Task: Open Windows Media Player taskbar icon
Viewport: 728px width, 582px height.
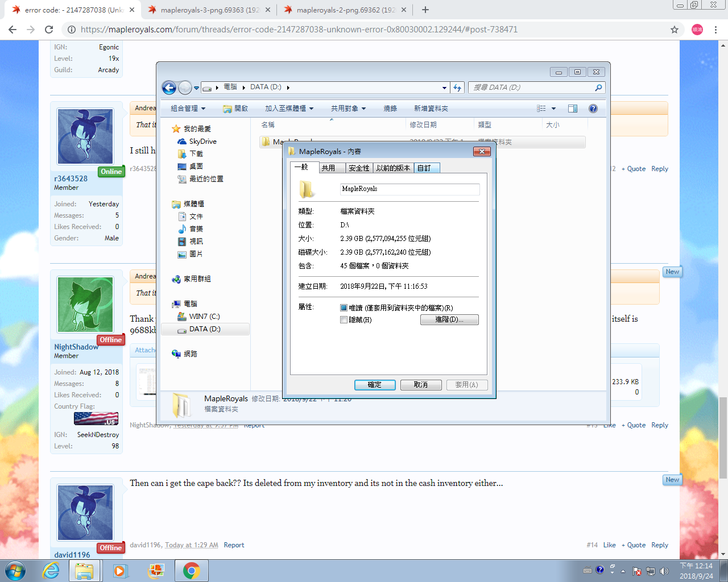Action: tap(120, 571)
